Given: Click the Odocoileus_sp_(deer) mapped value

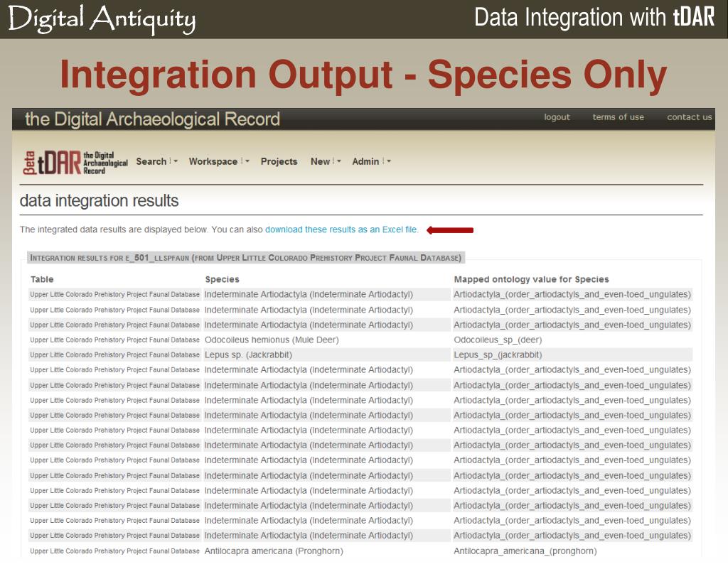Looking at the screenshot, I should click(500, 340).
